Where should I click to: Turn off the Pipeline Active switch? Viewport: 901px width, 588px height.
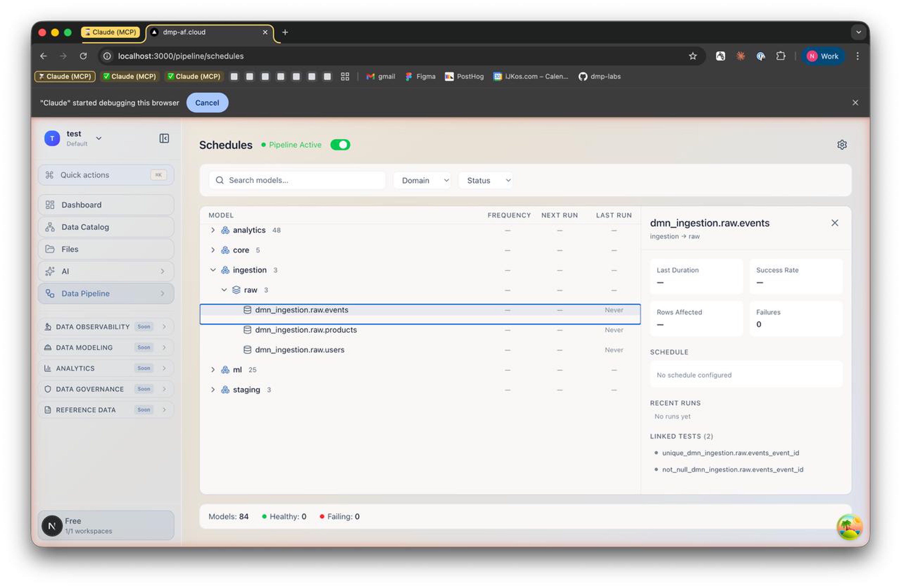[x=340, y=145]
